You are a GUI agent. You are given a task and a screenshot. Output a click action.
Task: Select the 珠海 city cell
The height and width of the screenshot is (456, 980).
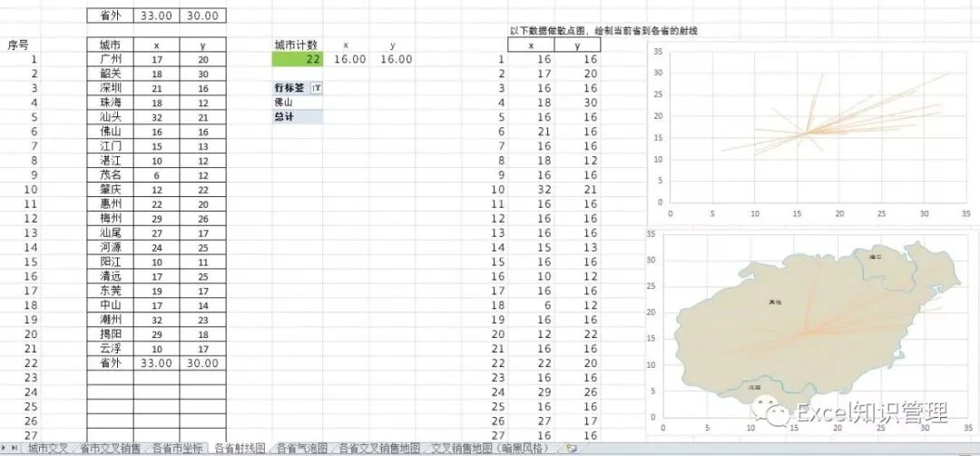pos(110,103)
